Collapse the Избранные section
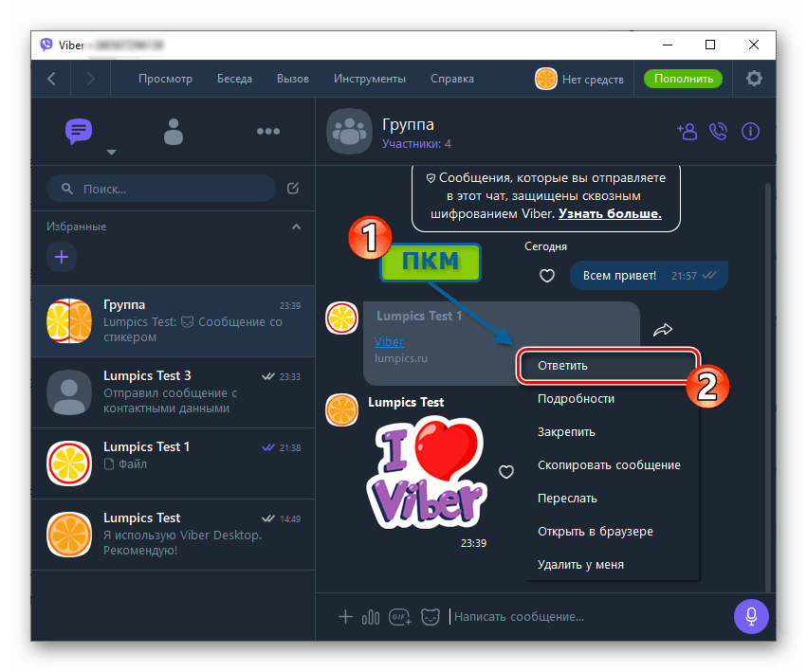The height and width of the screenshot is (672, 807). (x=297, y=227)
